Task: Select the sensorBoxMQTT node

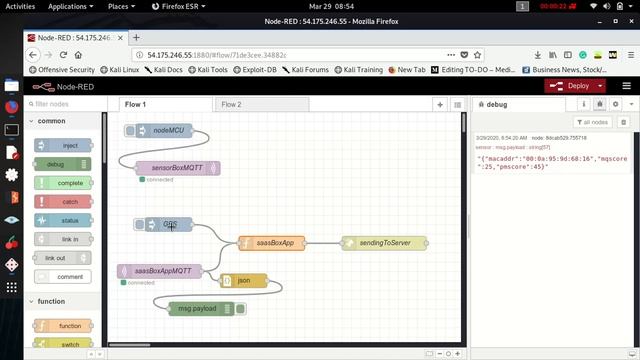Action: point(178,168)
